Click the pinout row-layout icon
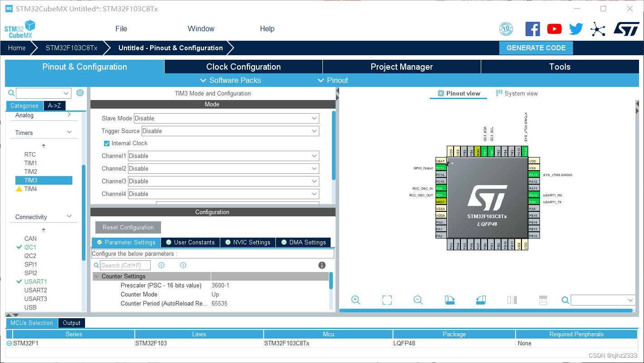This screenshot has width=644, height=363. point(543,300)
